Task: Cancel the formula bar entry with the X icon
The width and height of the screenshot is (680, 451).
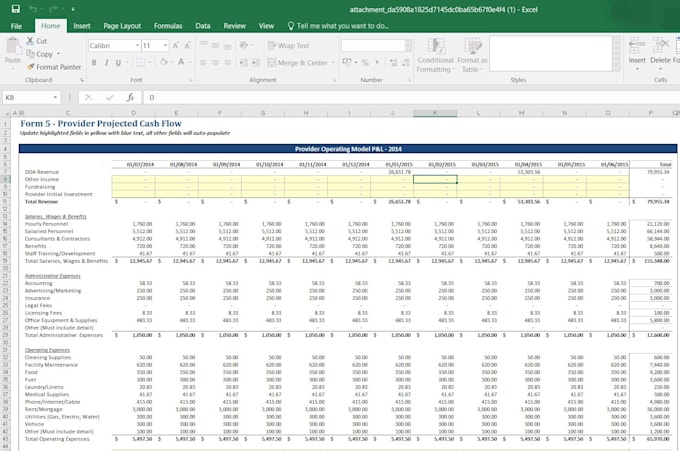Action: coord(88,98)
